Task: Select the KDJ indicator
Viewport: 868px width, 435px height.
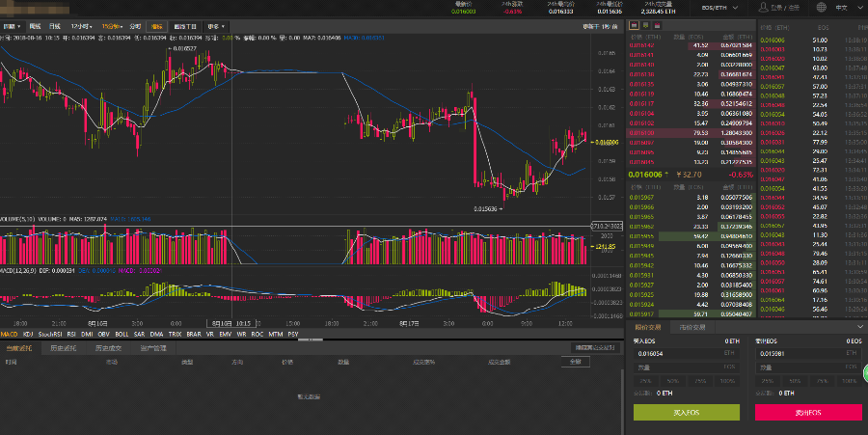Action: click(28, 334)
